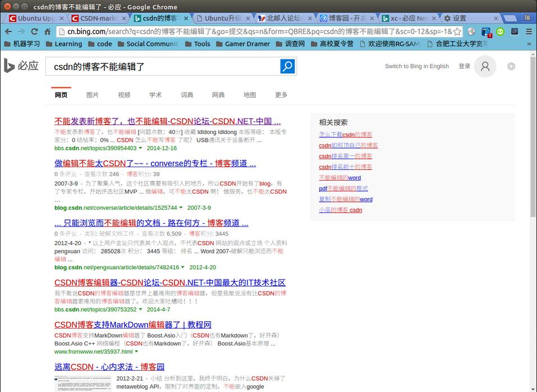
Task: Click the Bing 必应 logo
Action: click(x=21, y=66)
